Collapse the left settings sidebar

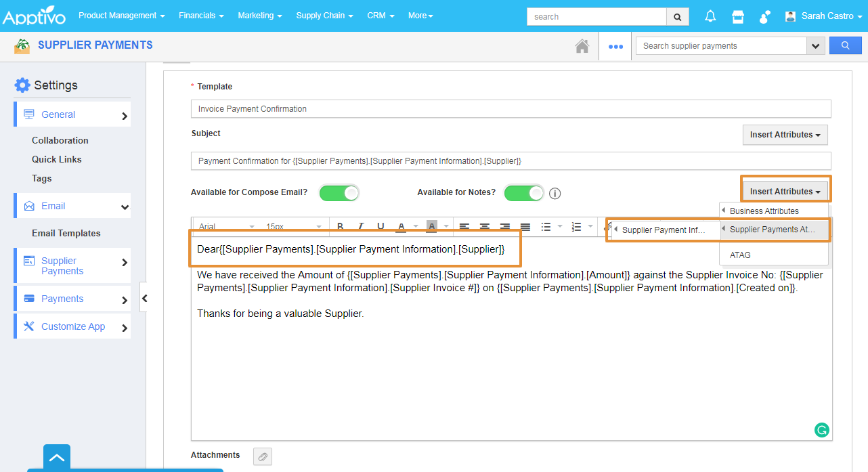click(144, 298)
